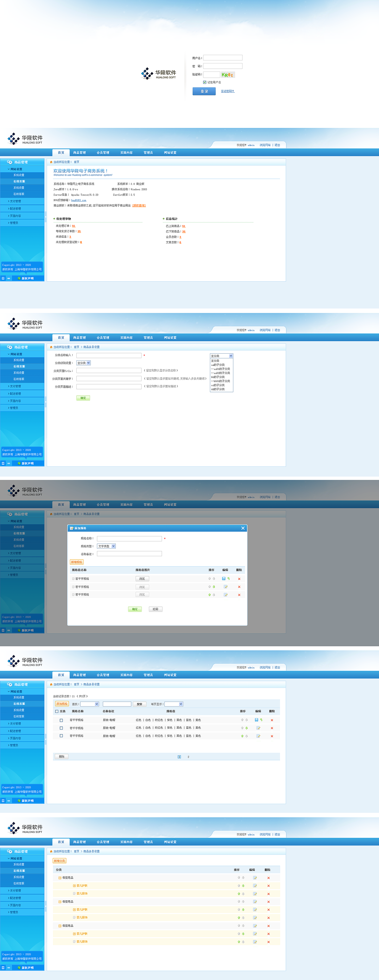Click the 添加规格 button above the spec list
Image resolution: width=379 pixels, height=980 pixels.
point(62,704)
